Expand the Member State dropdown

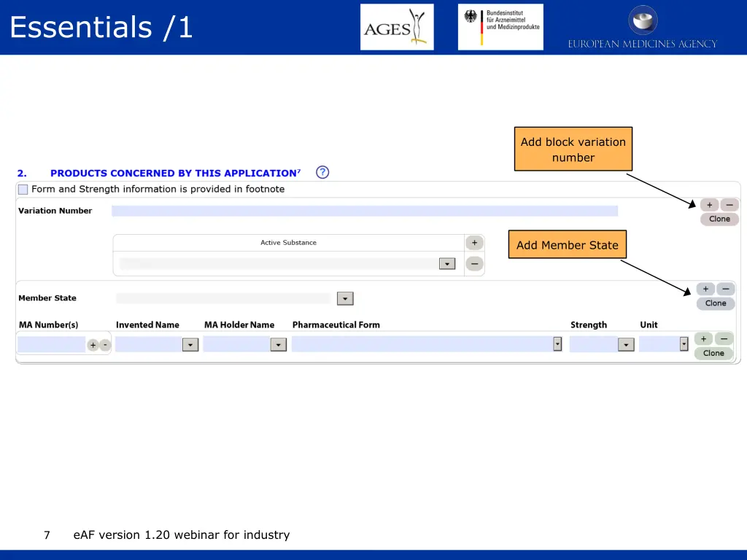pos(345,298)
